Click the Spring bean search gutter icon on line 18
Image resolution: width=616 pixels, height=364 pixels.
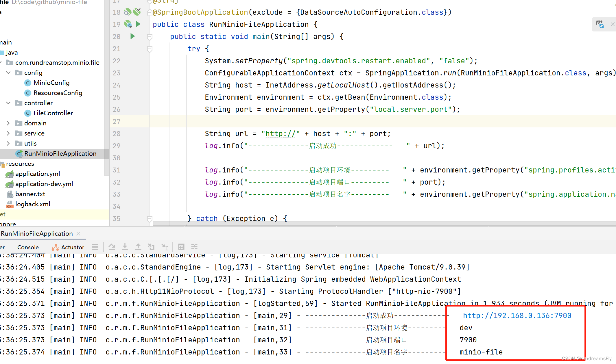[x=128, y=12]
